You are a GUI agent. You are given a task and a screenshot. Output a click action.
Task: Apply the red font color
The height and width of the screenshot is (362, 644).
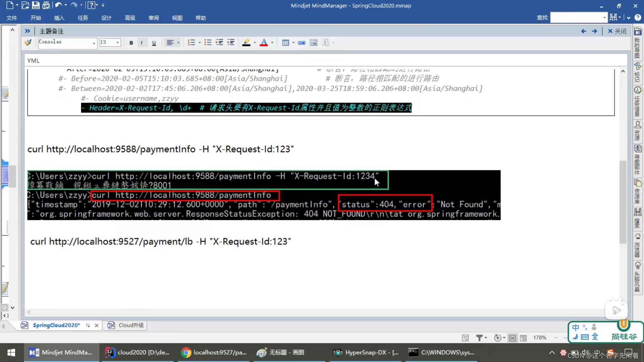(x=264, y=43)
